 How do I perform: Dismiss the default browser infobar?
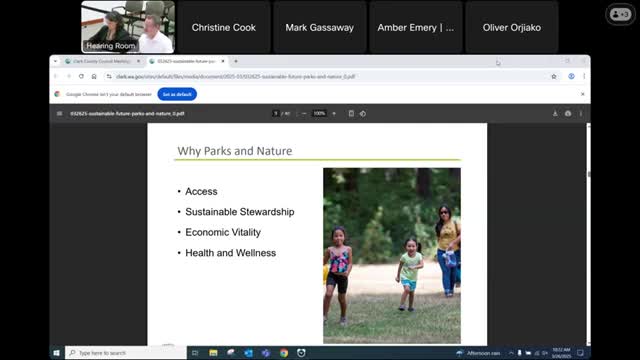pyautogui.click(x=582, y=94)
